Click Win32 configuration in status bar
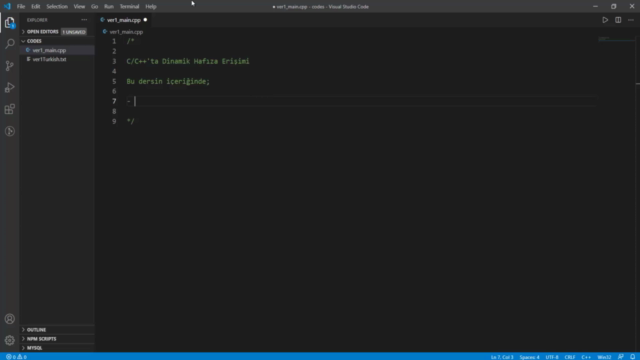 [604, 357]
